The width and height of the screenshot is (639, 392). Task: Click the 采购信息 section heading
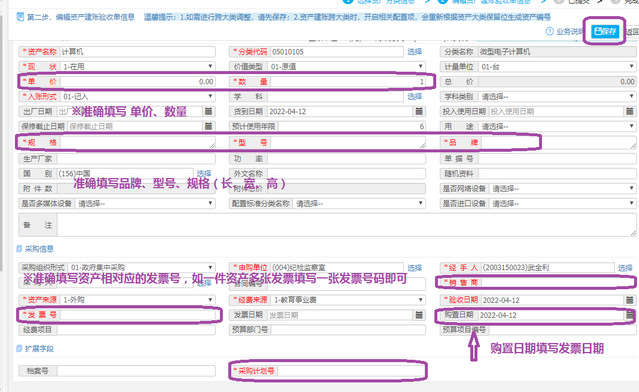(x=39, y=249)
